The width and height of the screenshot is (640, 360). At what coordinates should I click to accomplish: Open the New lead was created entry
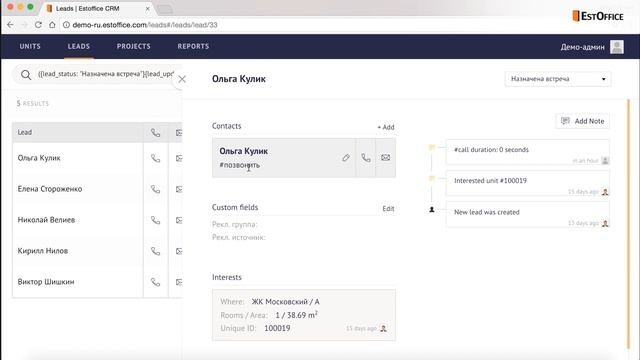click(527, 215)
